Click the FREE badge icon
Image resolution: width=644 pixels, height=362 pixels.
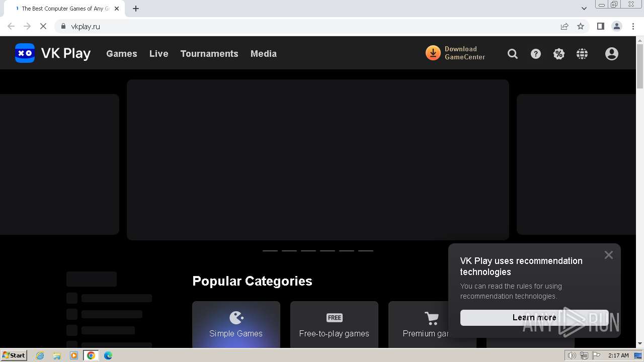(335, 318)
